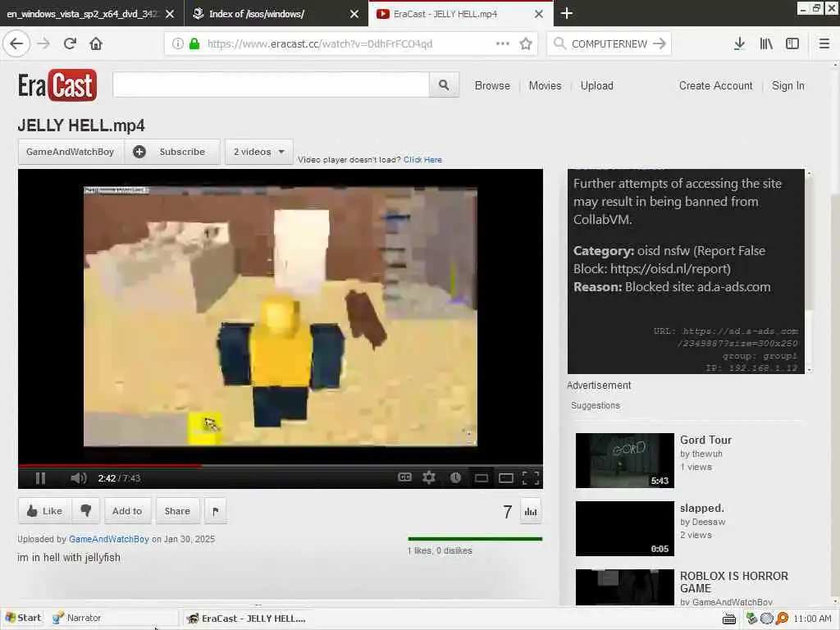
Task: Subscribe to GameAndWatchBoy channel
Action: pos(172,152)
